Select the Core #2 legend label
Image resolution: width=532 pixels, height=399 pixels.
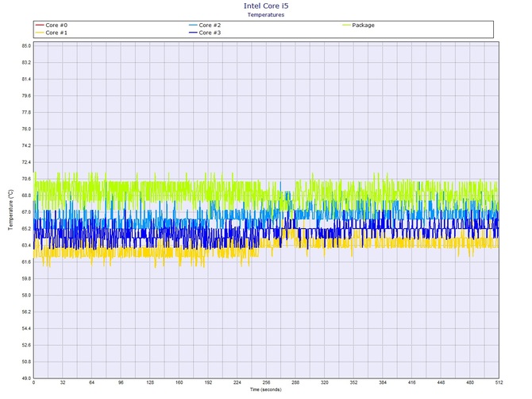point(210,25)
